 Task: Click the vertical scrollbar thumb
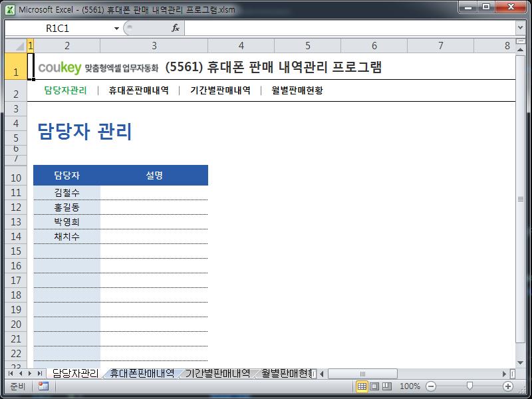(x=521, y=199)
